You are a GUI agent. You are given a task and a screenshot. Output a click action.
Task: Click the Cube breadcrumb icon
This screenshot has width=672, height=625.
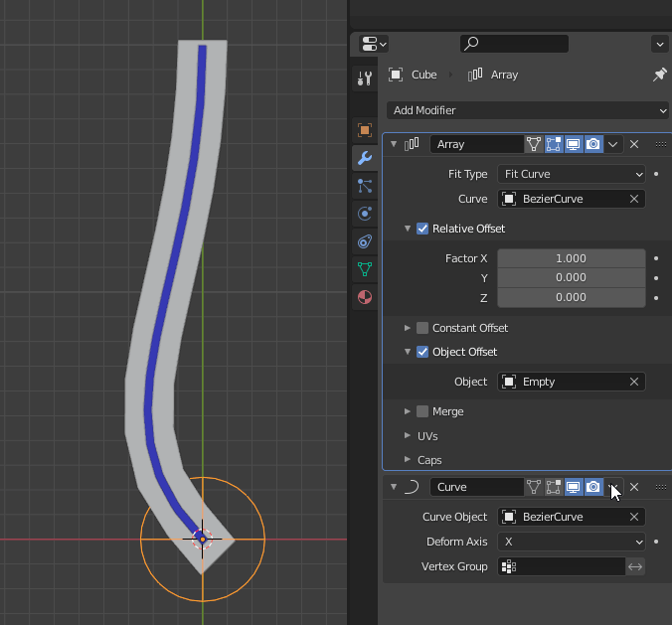(396, 75)
